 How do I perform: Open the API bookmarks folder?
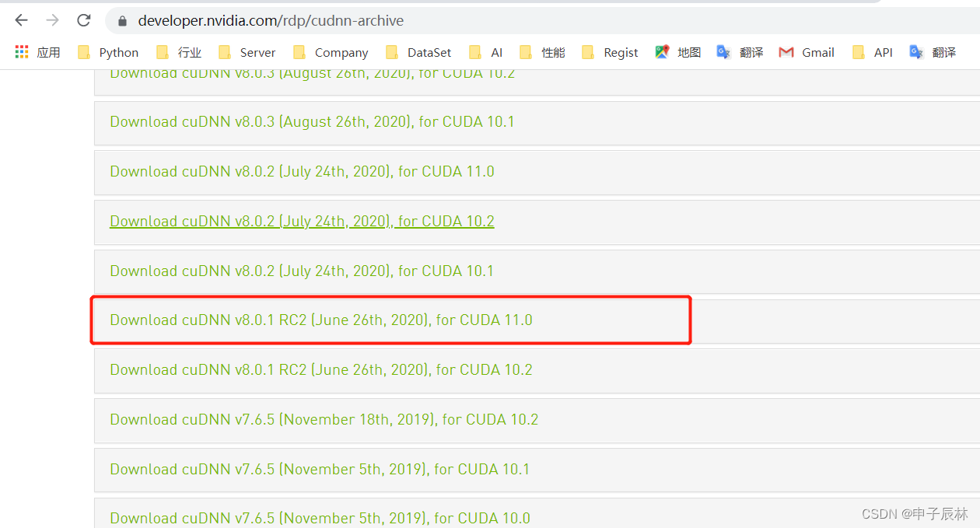click(873, 52)
